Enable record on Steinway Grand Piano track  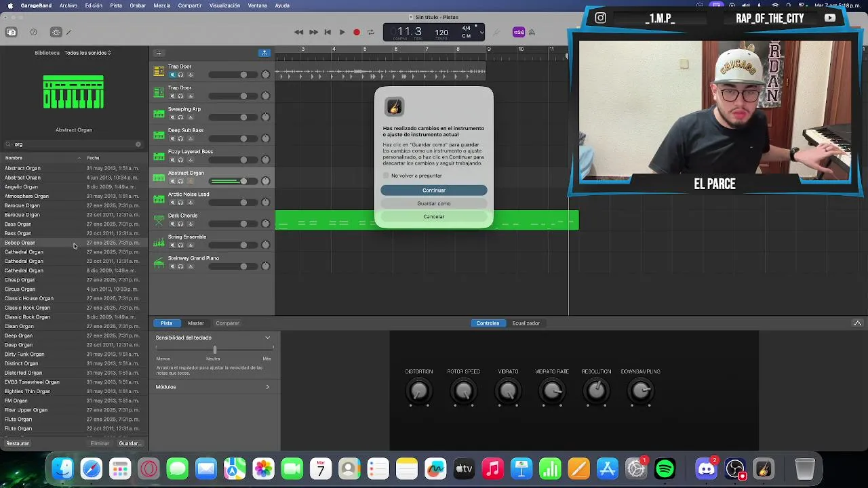click(x=191, y=266)
